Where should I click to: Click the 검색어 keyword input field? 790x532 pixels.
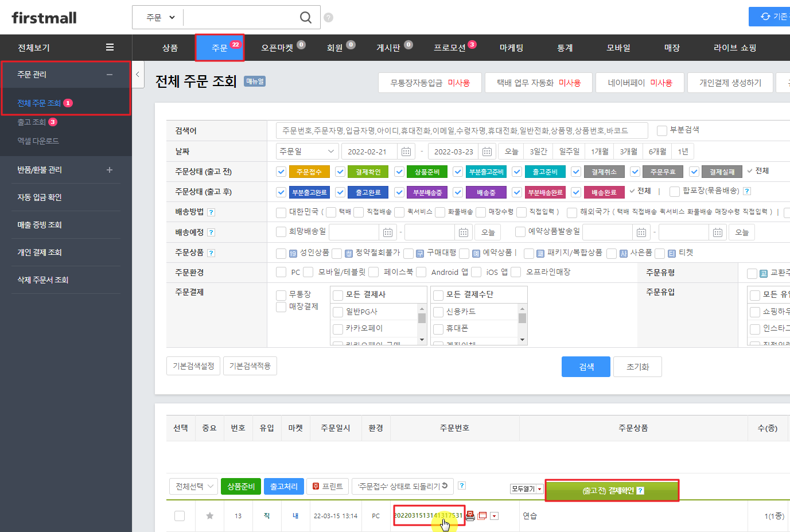pyautogui.click(x=461, y=131)
